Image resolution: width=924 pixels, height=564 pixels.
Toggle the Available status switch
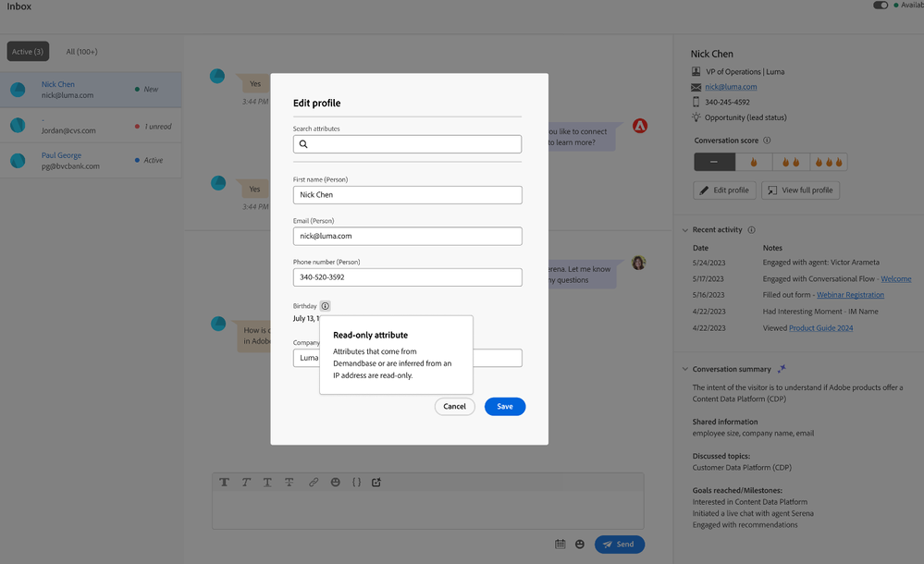pos(881,6)
